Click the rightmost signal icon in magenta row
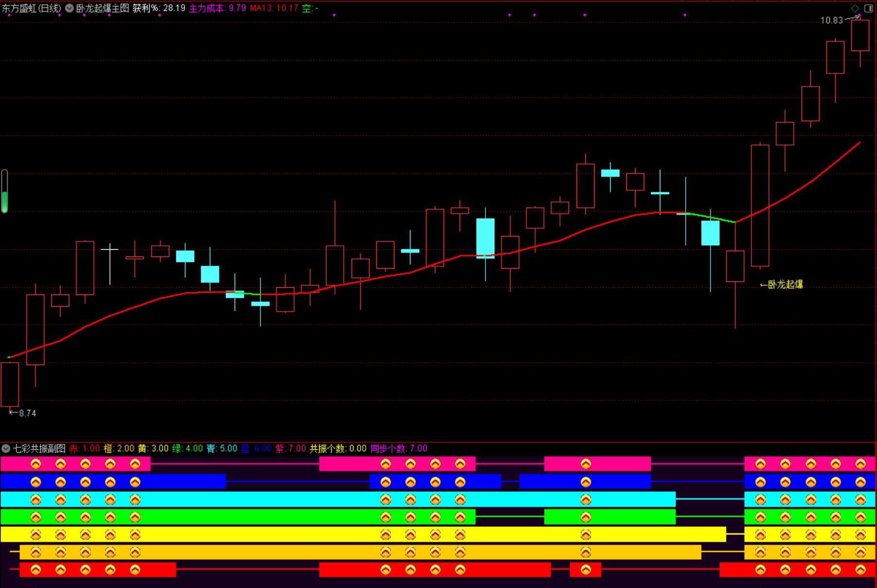The width and height of the screenshot is (877, 588). tap(860, 464)
